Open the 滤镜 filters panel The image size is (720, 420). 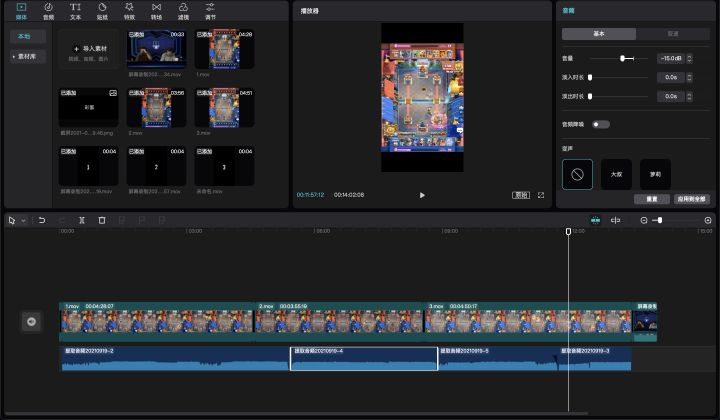pyautogui.click(x=183, y=11)
